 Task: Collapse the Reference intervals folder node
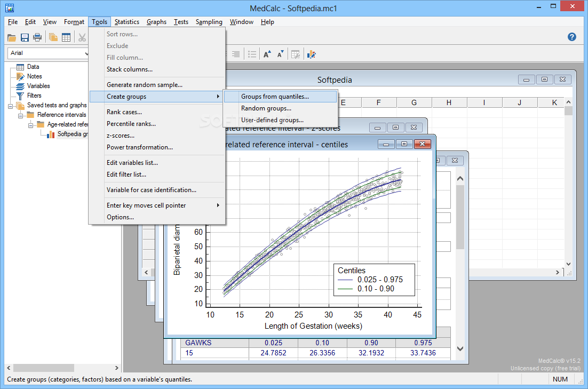coord(20,116)
